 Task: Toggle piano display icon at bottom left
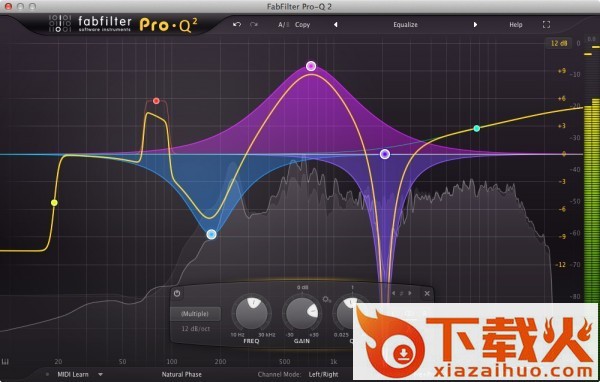tap(5, 362)
